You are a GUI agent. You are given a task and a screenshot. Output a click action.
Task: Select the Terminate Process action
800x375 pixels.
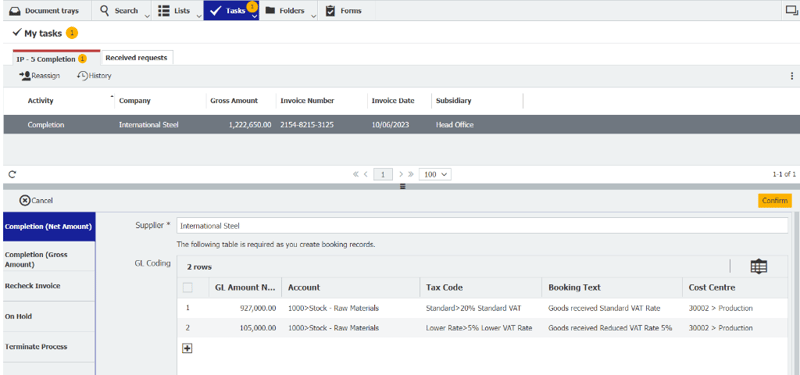pyautogui.click(x=48, y=346)
